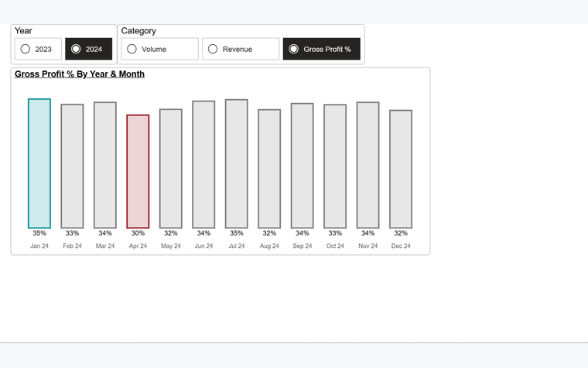Image resolution: width=588 pixels, height=368 pixels.
Task: Select the 2024 year radio button
Action: 88,49
